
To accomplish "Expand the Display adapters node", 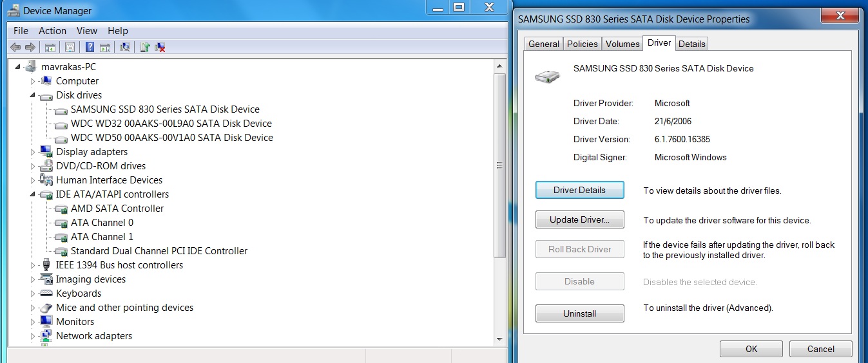I will (33, 152).
